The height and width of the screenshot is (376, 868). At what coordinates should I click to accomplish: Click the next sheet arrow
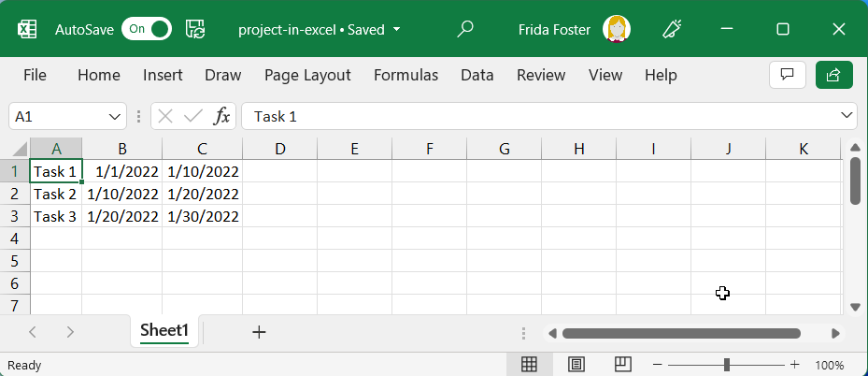tap(70, 332)
